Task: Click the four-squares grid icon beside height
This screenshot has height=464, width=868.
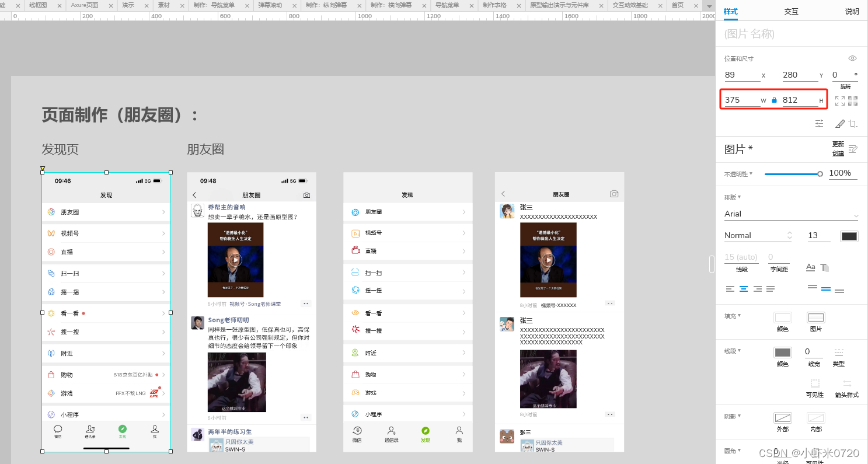Action: tap(853, 101)
